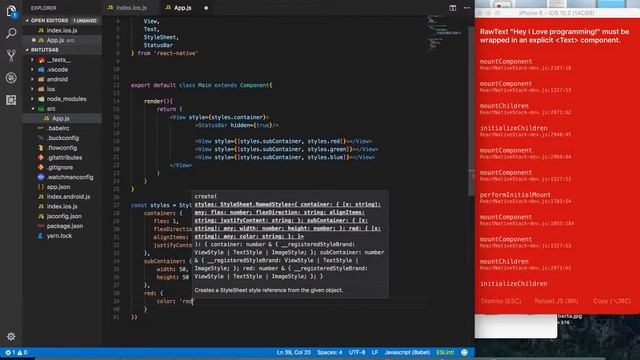Click Copy in simulator error screen
Image resolution: width=640 pixels, height=360 pixels.
coord(612,301)
